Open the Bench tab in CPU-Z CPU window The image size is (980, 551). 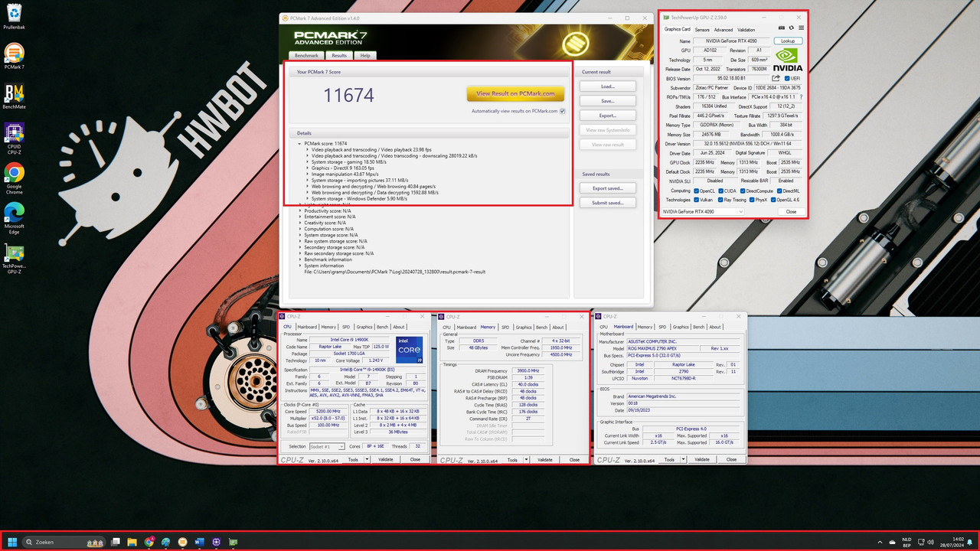click(x=382, y=327)
